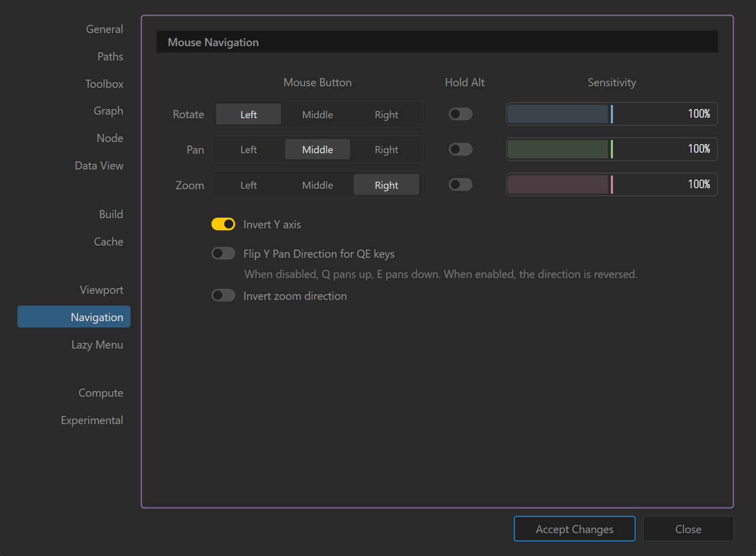The height and width of the screenshot is (556, 756).
Task: Go to the Lazy Menu section
Action: coord(97,345)
